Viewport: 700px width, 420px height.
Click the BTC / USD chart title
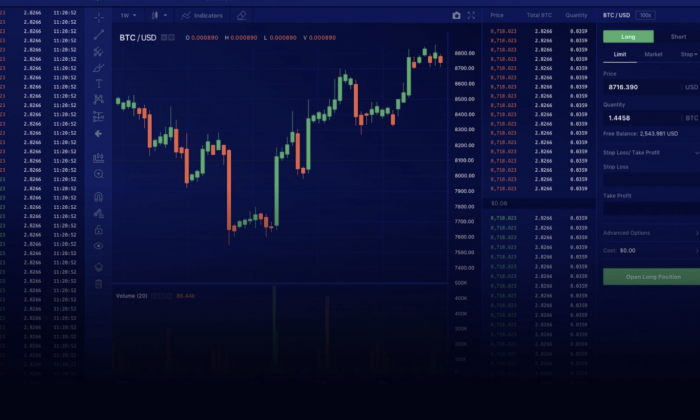(138, 37)
